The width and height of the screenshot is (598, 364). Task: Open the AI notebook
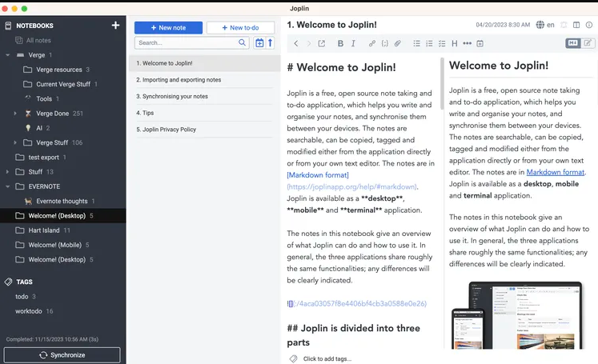[x=38, y=128]
